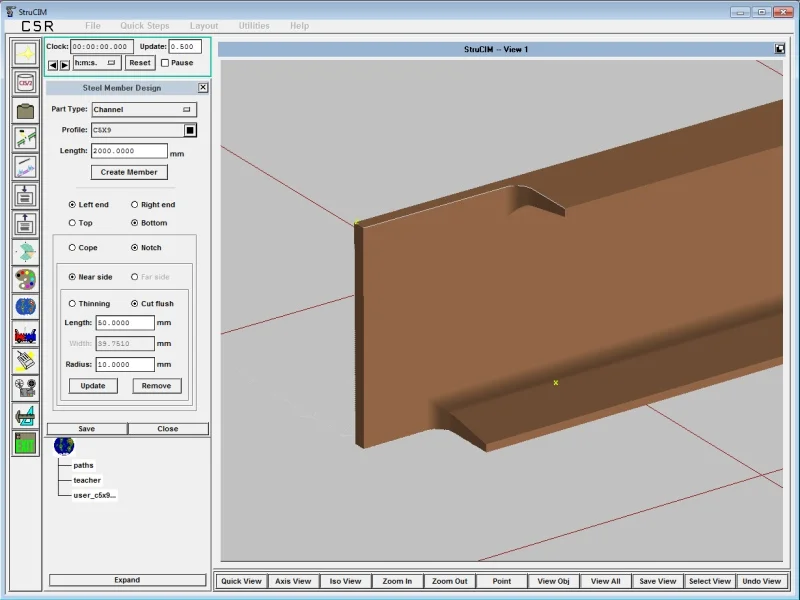Click the step forward clock arrow

point(65,65)
